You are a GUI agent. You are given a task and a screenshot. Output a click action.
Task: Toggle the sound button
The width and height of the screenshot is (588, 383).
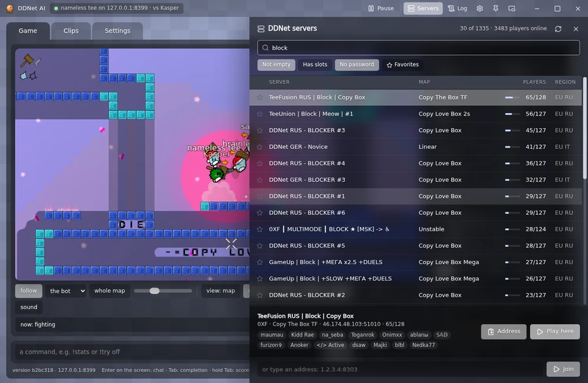coord(29,307)
